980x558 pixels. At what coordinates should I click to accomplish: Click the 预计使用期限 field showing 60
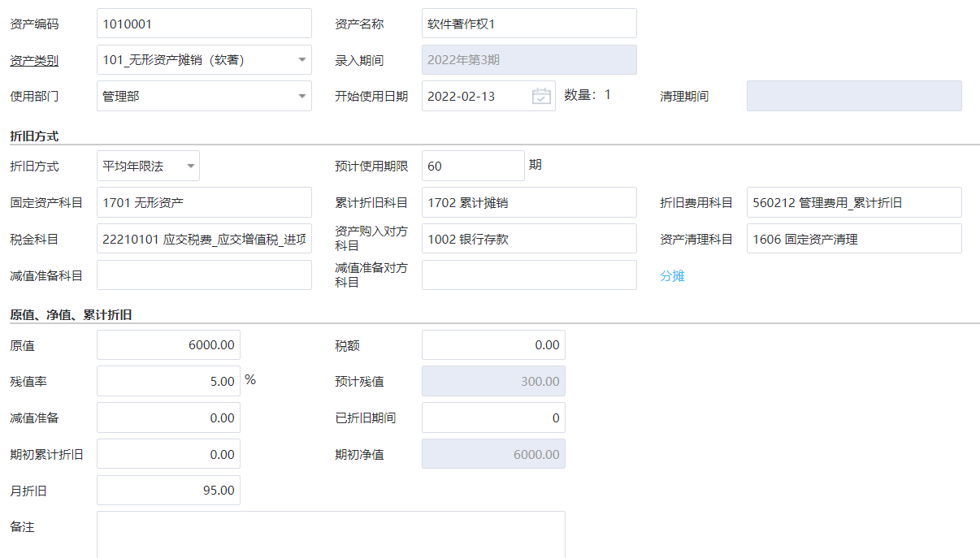click(473, 166)
